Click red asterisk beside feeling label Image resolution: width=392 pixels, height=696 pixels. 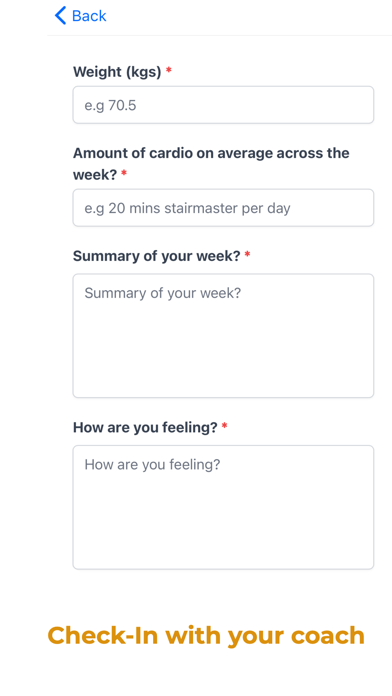coord(225,426)
